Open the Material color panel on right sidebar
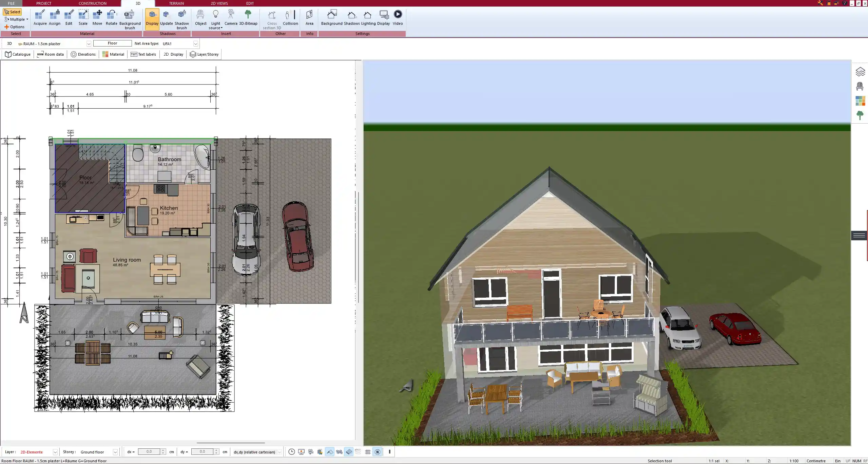The width and height of the screenshot is (868, 464). point(861,100)
